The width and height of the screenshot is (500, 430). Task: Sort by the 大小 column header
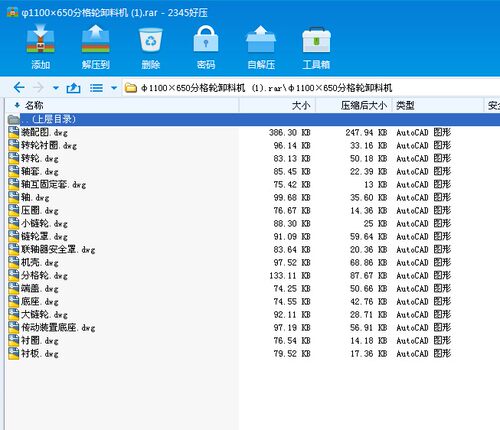301,106
